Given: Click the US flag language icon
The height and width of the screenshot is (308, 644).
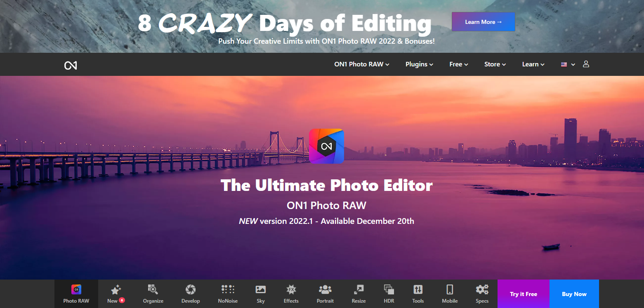Looking at the screenshot, I should tap(564, 64).
